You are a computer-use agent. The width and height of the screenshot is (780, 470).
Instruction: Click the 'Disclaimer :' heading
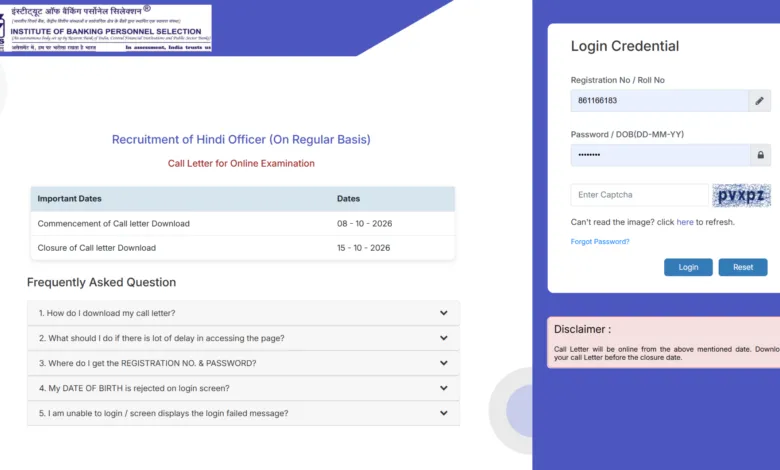582,329
